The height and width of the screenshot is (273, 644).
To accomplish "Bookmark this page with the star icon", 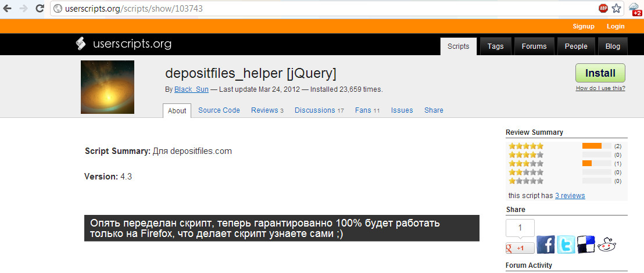I will pyautogui.click(x=616, y=8).
